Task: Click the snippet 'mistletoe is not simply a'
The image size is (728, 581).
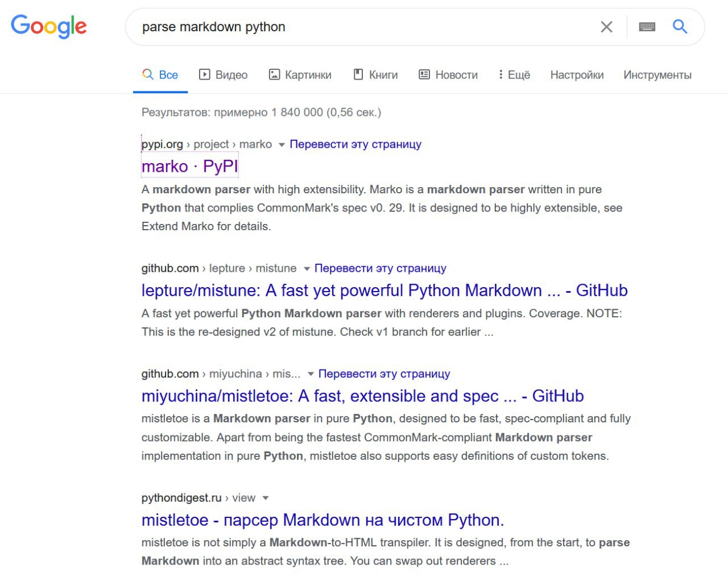Action: pyautogui.click(x=204, y=542)
